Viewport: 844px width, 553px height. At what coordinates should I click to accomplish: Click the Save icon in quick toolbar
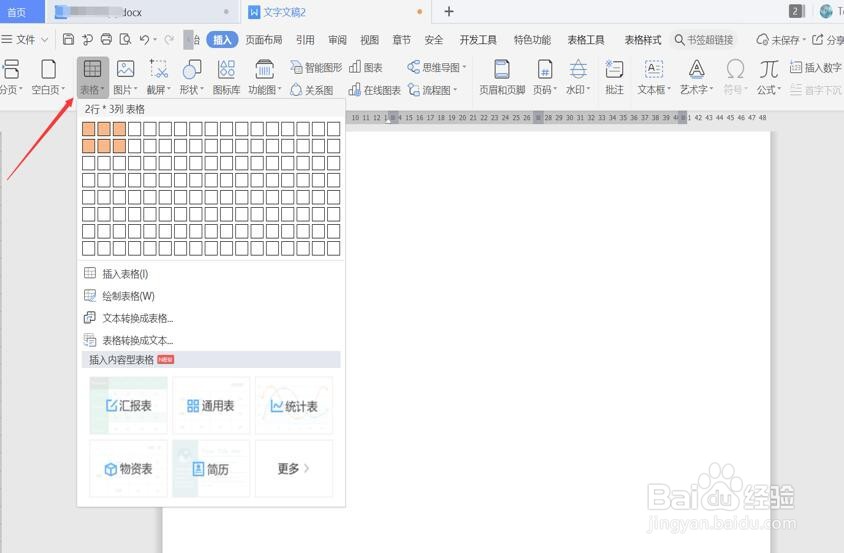point(68,39)
